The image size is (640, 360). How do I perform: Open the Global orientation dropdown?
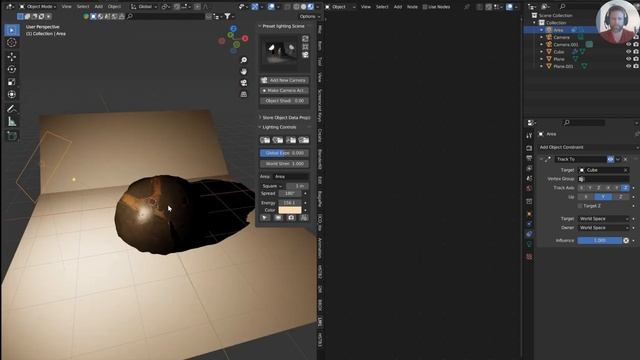click(x=144, y=7)
